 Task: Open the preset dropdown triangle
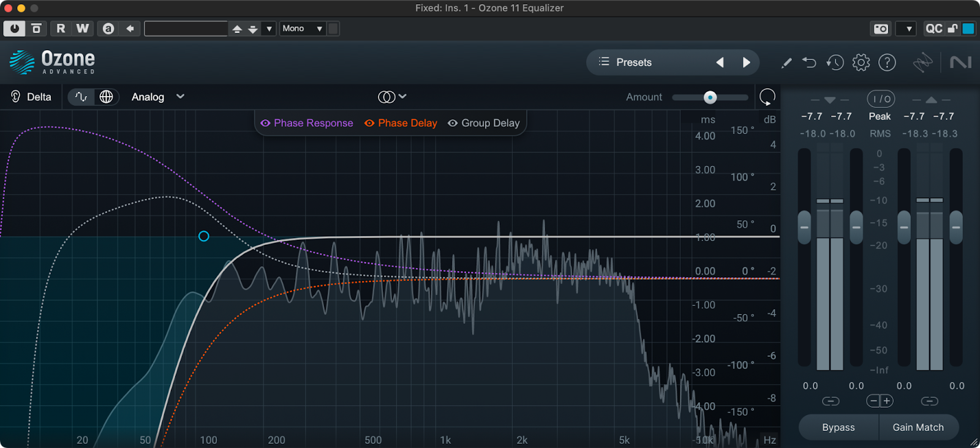pyautogui.click(x=269, y=29)
